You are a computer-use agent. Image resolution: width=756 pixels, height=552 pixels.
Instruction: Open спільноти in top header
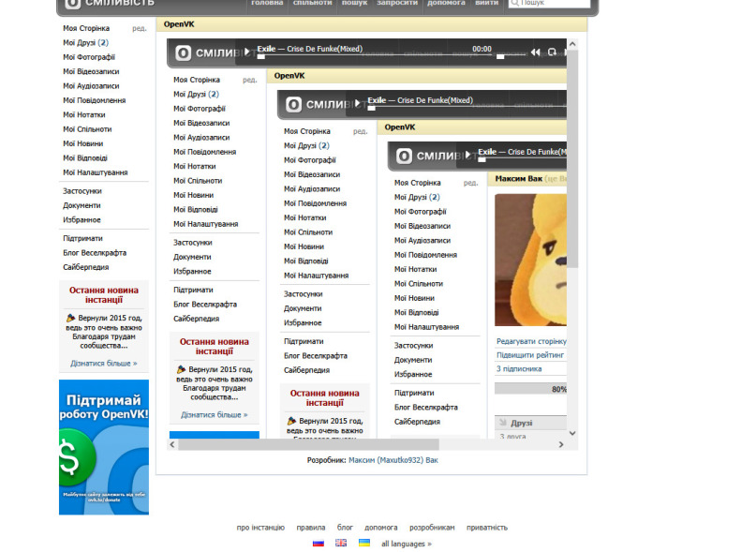pyautogui.click(x=313, y=3)
